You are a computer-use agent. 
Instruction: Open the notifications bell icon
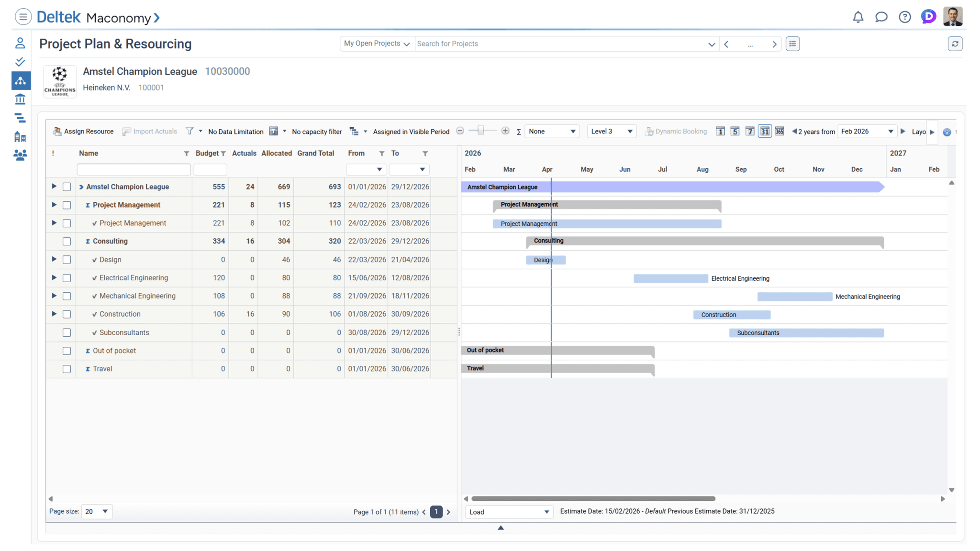pos(857,17)
